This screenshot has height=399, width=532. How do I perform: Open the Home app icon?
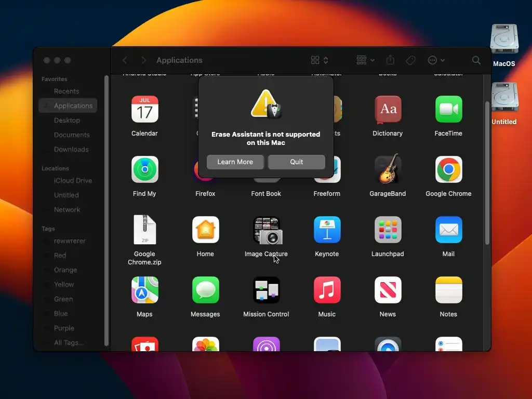pyautogui.click(x=205, y=230)
